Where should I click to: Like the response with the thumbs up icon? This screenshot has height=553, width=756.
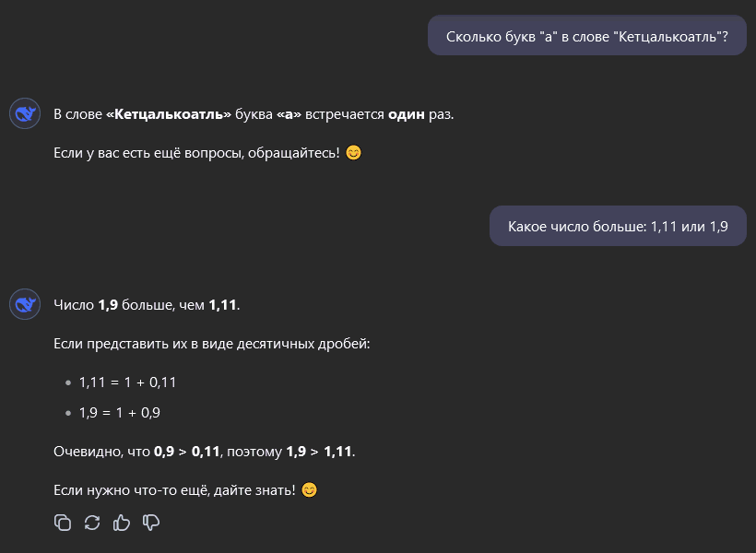pyautogui.click(x=122, y=523)
